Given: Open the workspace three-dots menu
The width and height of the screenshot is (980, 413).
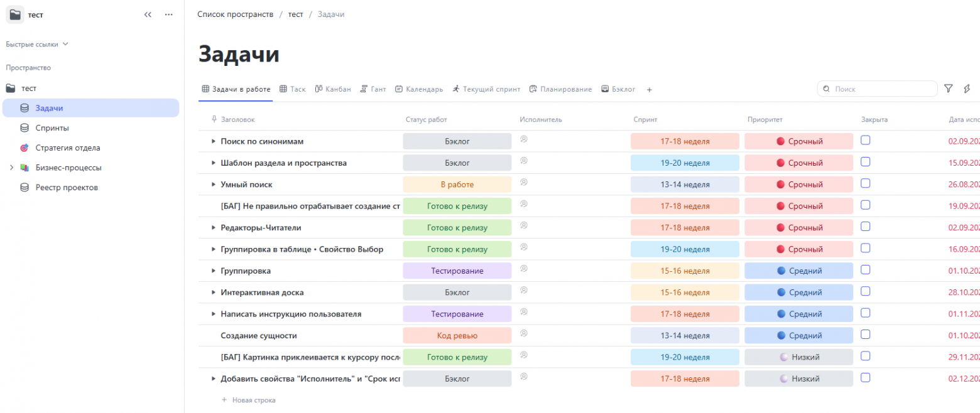Looking at the screenshot, I should tap(168, 14).
